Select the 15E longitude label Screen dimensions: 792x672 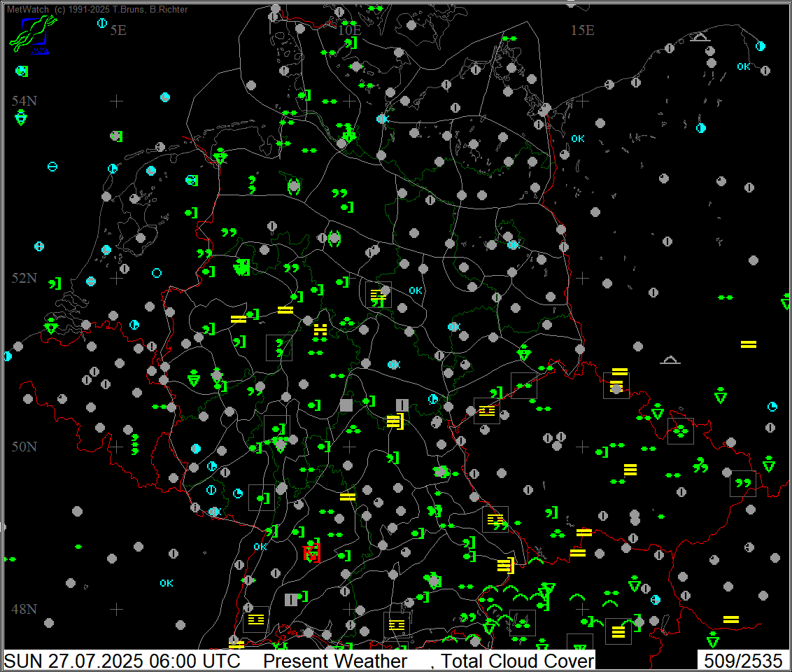coord(582,30)
